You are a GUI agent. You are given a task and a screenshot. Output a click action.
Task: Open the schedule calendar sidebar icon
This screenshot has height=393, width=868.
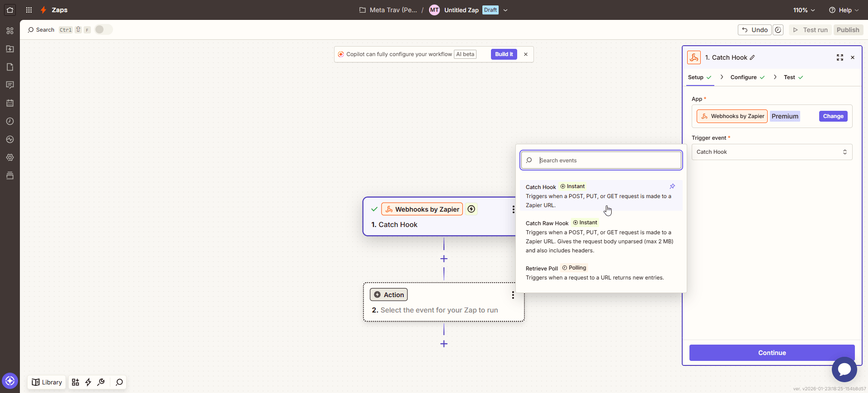click(10, 103)
